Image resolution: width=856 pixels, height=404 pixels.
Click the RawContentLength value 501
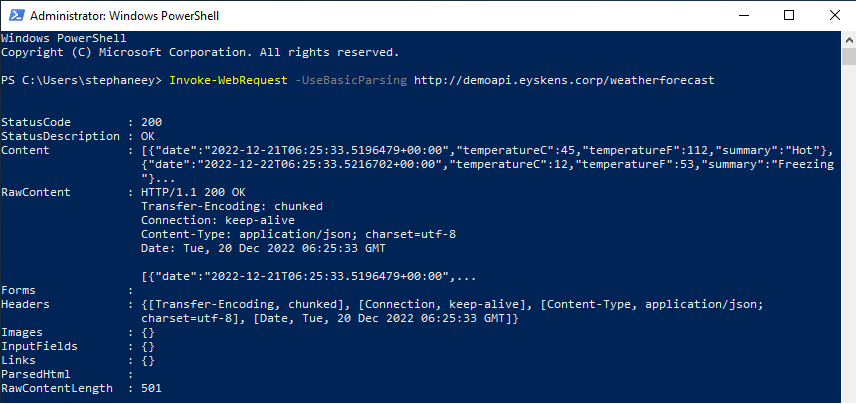pos(152,387)
